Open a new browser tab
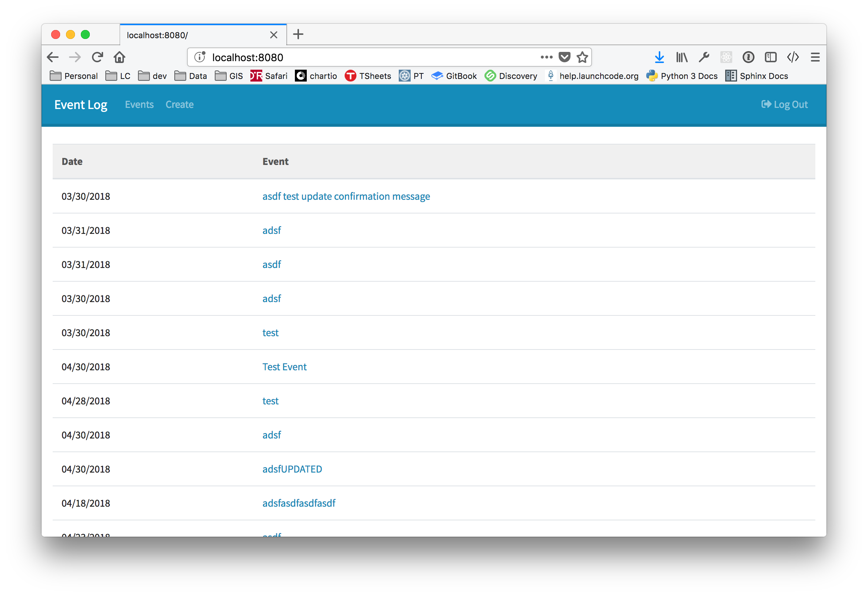This screenshot has width=868, height=596. 298,34
